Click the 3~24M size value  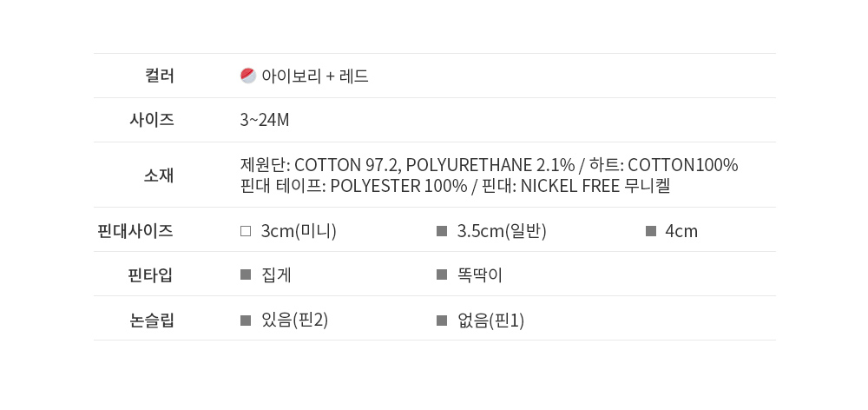(264, 120)
